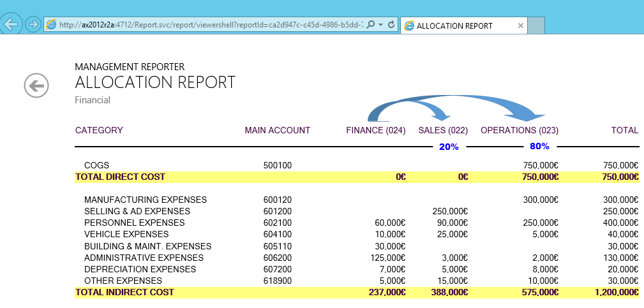644x308 pixels.
Task: Select the PERSONNEL EXPENSES row label
Action: (134, 223)
